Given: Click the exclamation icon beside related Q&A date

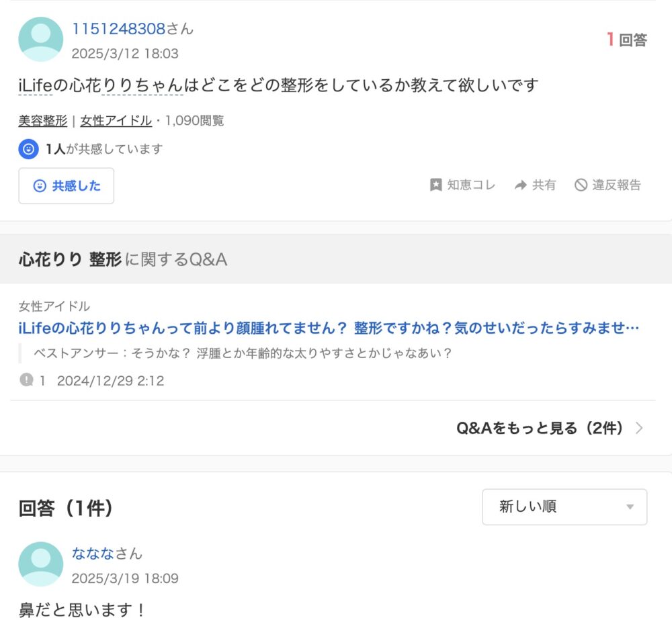Looking at the screenshot, I should coord(27,379).
